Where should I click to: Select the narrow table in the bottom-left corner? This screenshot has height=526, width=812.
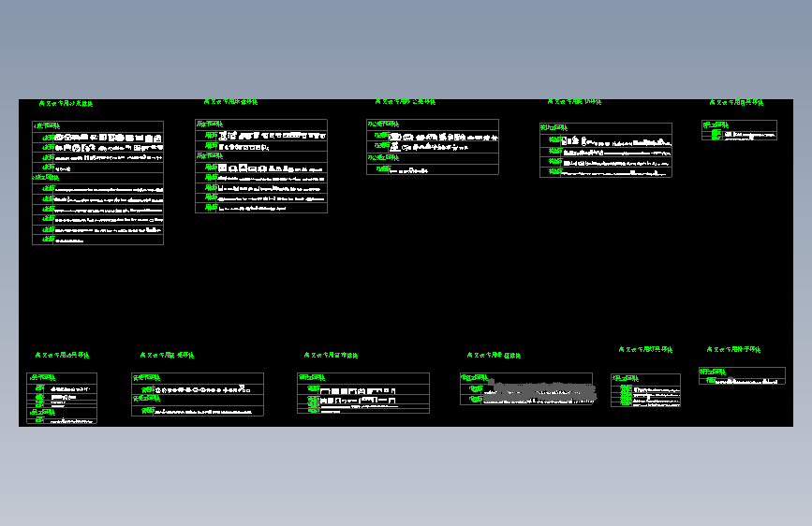pyautogui.click(x=62, y=398)
